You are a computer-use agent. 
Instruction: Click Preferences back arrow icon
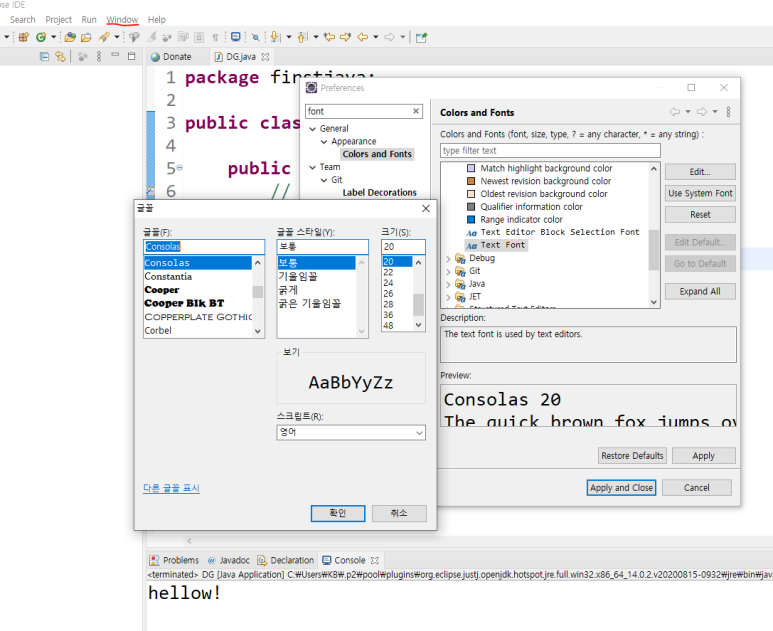coord(674,112)
